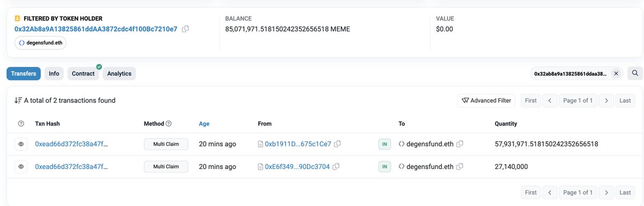
Task: Click the help icon left of Txn Hash
Action: tap(21, 123)
